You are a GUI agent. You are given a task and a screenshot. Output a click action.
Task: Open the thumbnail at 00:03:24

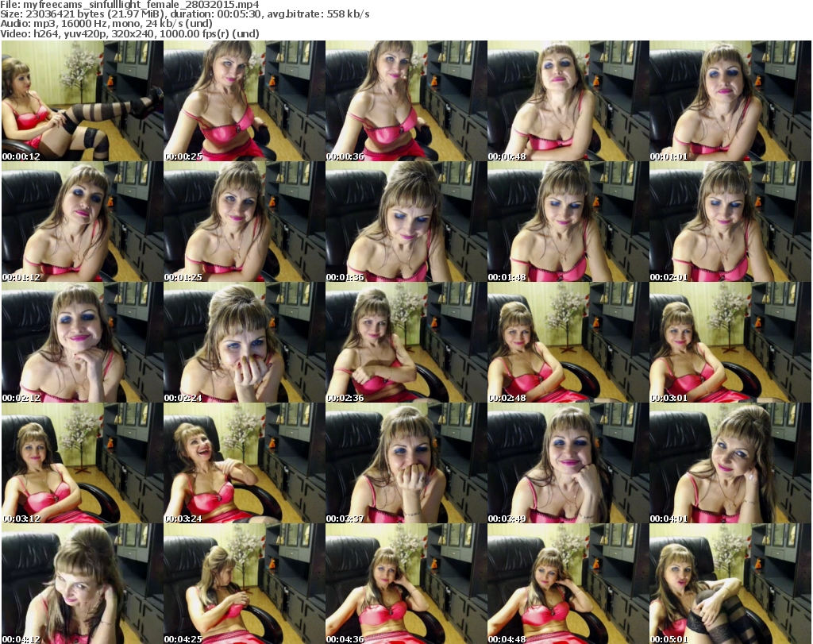coord(245,464)
